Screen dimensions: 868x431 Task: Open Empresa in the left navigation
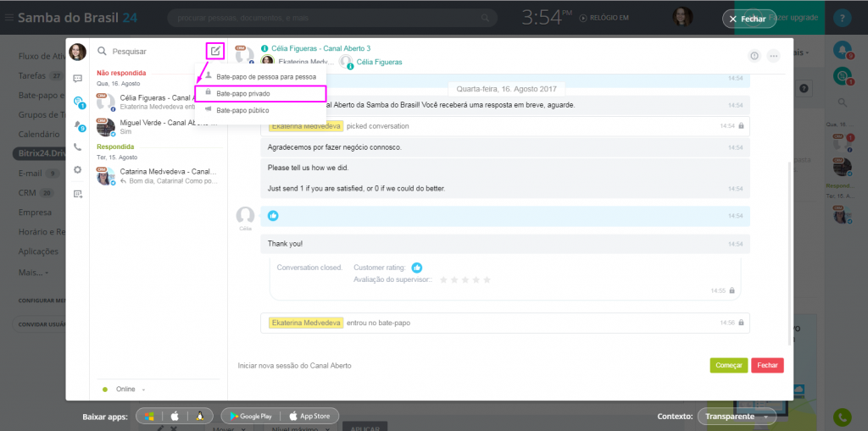[x=35, y=213]
